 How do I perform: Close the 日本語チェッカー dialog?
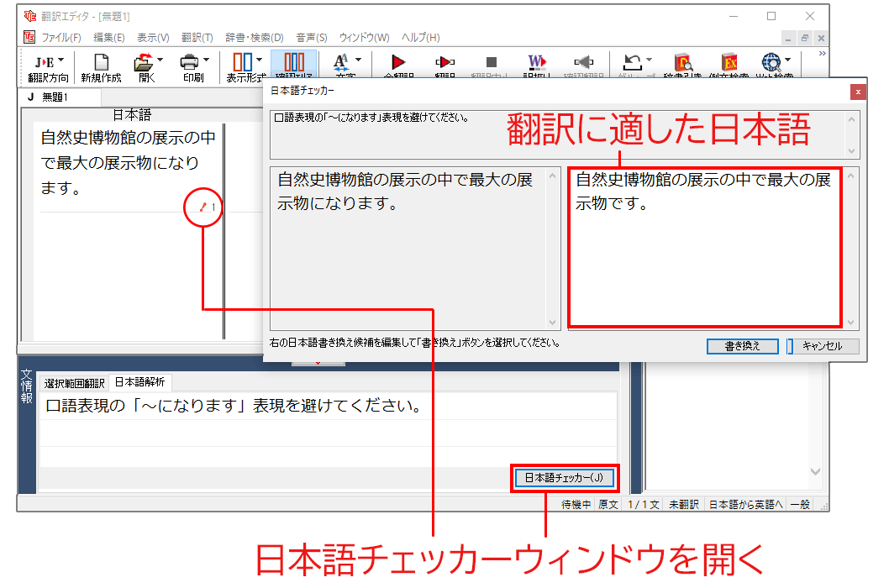[858, 91]
